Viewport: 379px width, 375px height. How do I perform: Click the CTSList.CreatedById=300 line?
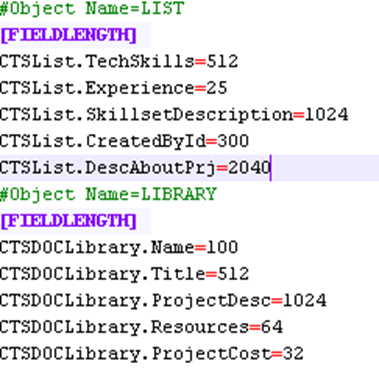124,141
